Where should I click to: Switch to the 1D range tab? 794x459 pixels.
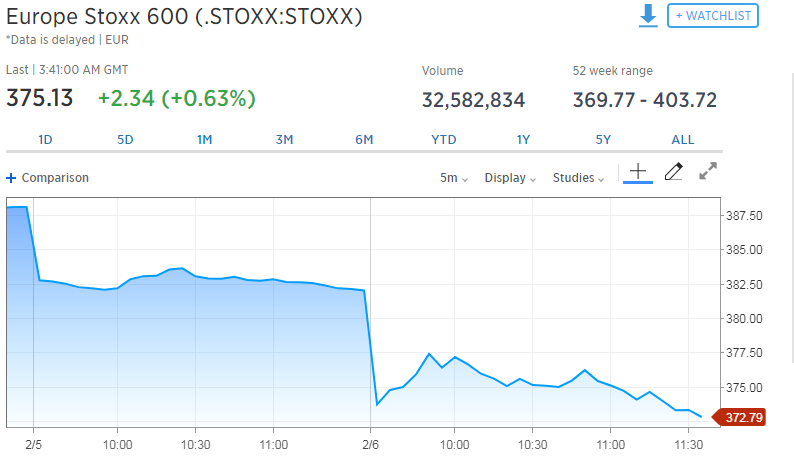(45, 140)
